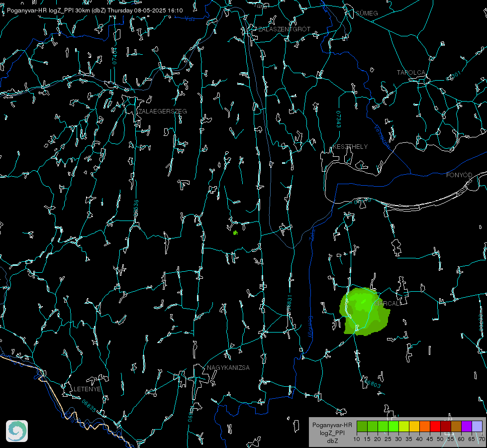Click the purple 60–65 dBZ legend swatch
The image size is (487, 448).
point(467,426)
